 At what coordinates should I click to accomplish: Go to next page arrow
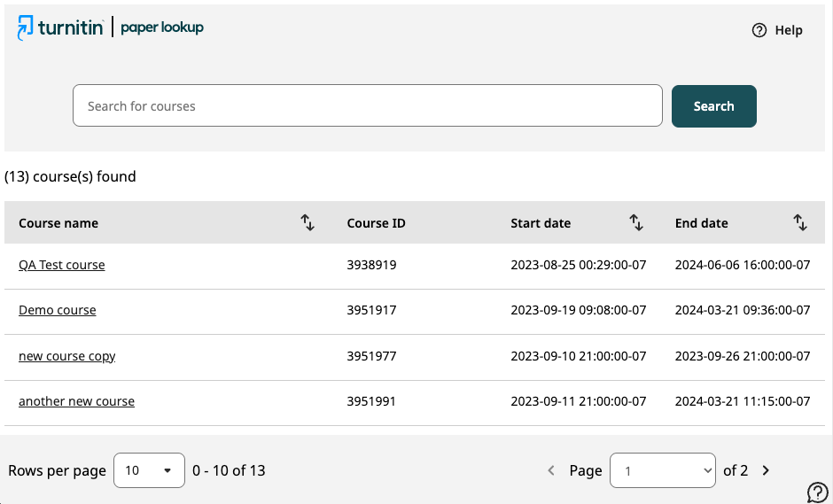point(766,470)
